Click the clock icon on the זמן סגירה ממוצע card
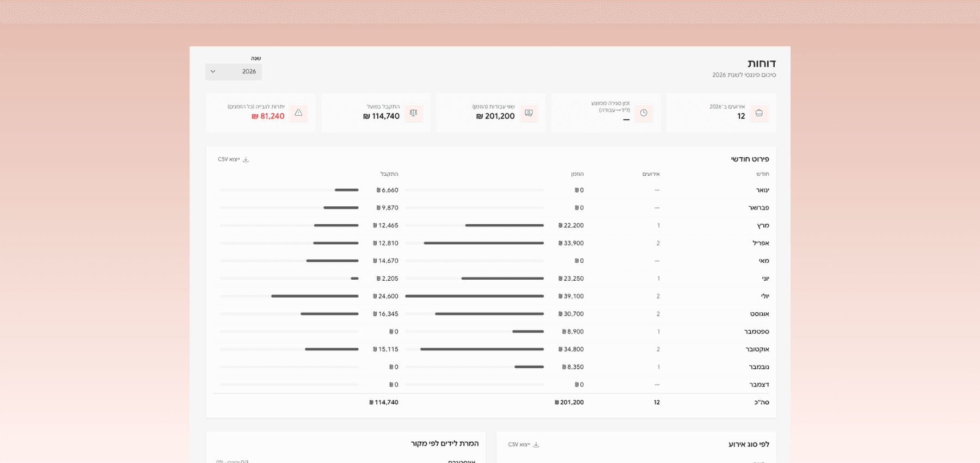Viewport: 980px width, 463px height. tap(644, 113)
